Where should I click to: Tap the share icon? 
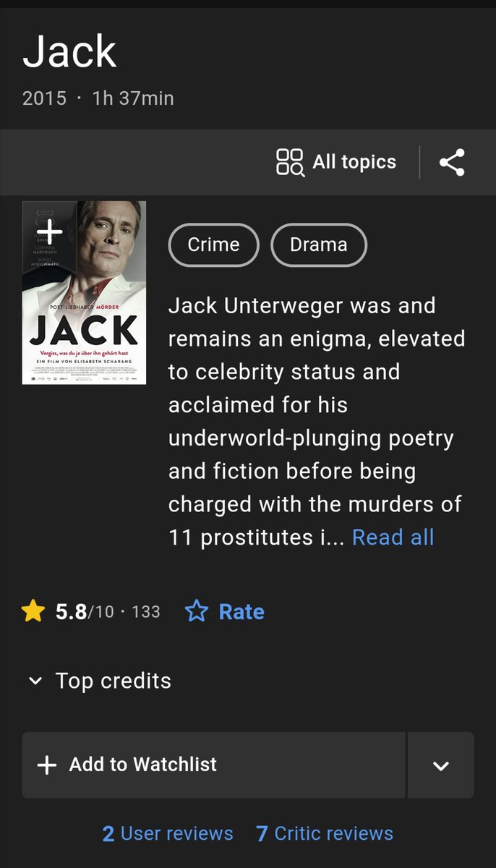pyautogui.click(x=452, y=162)
